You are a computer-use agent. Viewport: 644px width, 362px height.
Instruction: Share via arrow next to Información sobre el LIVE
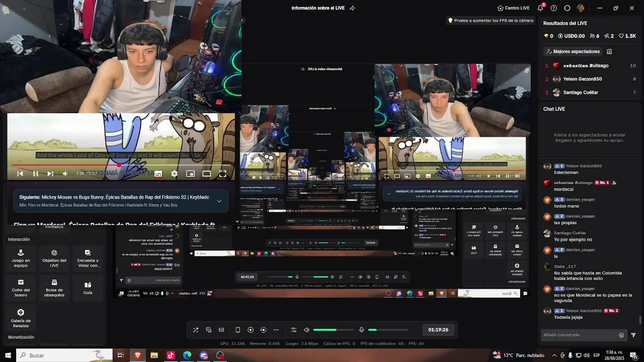click(x=352, y=8)
